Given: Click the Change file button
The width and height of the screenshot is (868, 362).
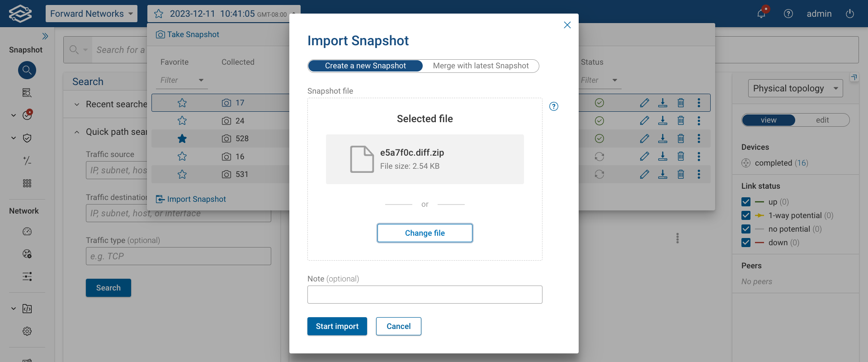Looking at the screenshot, I should 425,233.
